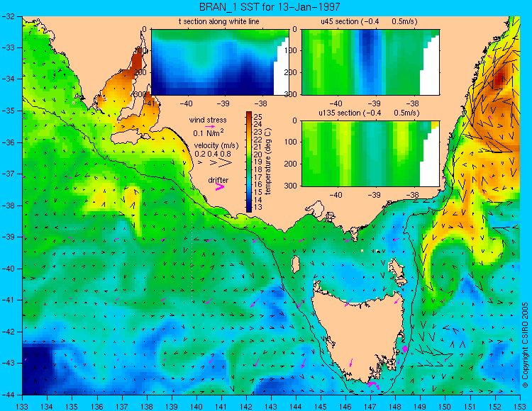Image resolution: width=532 pixels, height=411 pixels.
Task: Click the dark red top of the temperature colorbar
Action: 249,114
